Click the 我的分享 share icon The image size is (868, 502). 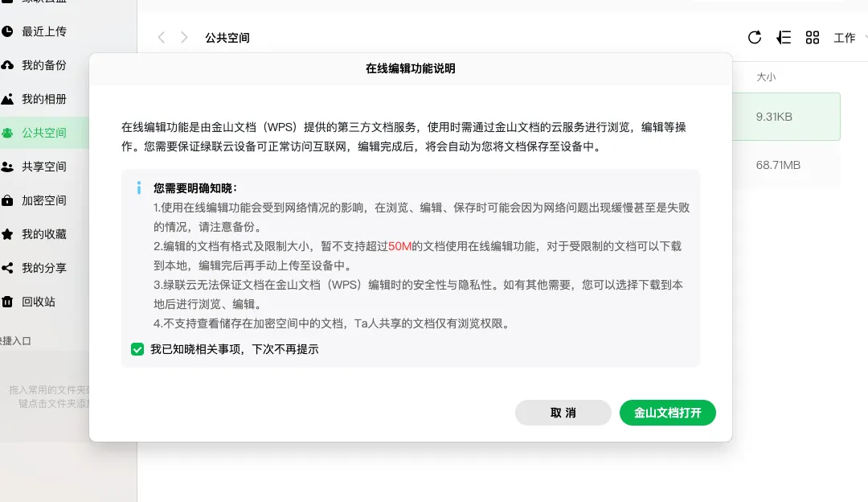click(x=7, y=268)
